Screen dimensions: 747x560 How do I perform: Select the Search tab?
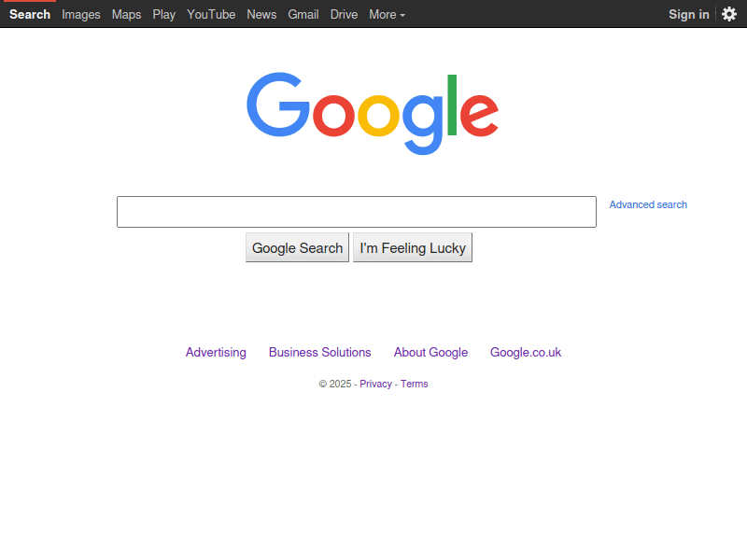(x=30, y=14)
